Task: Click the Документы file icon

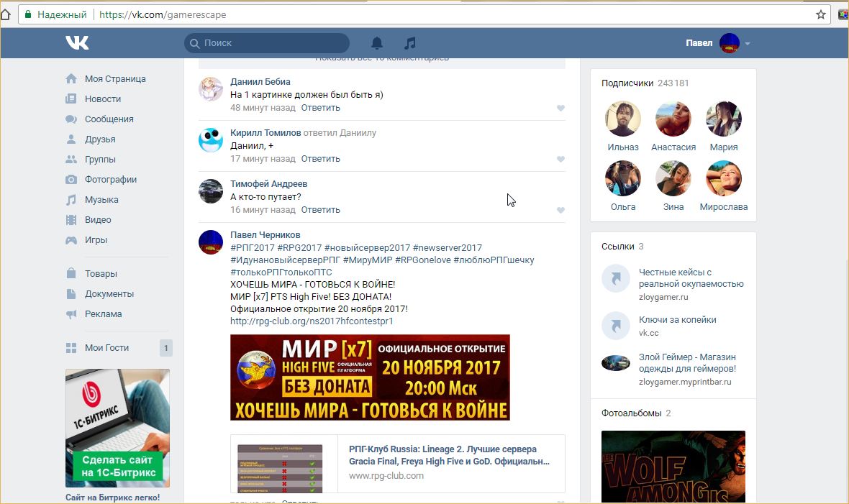Action: [71, 294]
